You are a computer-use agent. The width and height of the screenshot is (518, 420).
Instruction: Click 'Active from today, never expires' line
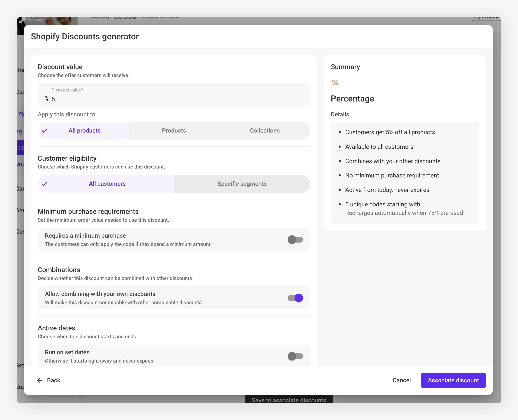(x=387, y=190)
